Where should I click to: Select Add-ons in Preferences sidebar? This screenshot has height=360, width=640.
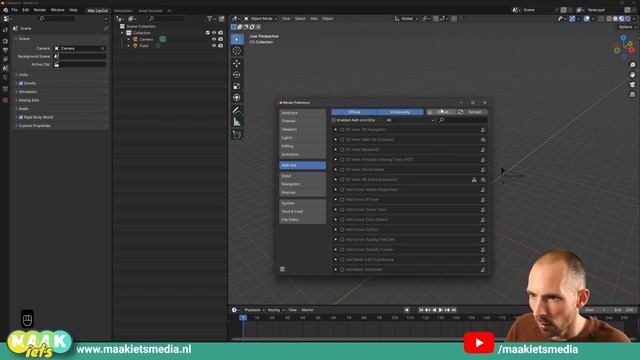[302, 165]
